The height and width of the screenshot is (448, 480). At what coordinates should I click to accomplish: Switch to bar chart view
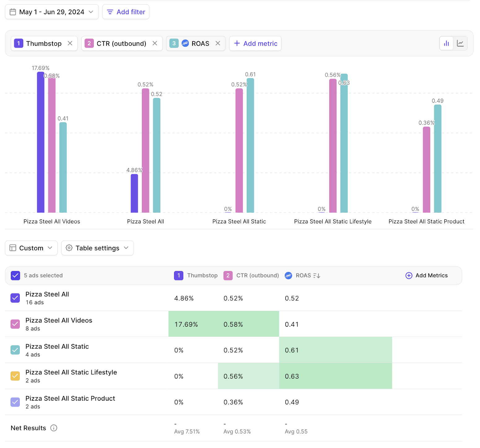tap(446, 43)
